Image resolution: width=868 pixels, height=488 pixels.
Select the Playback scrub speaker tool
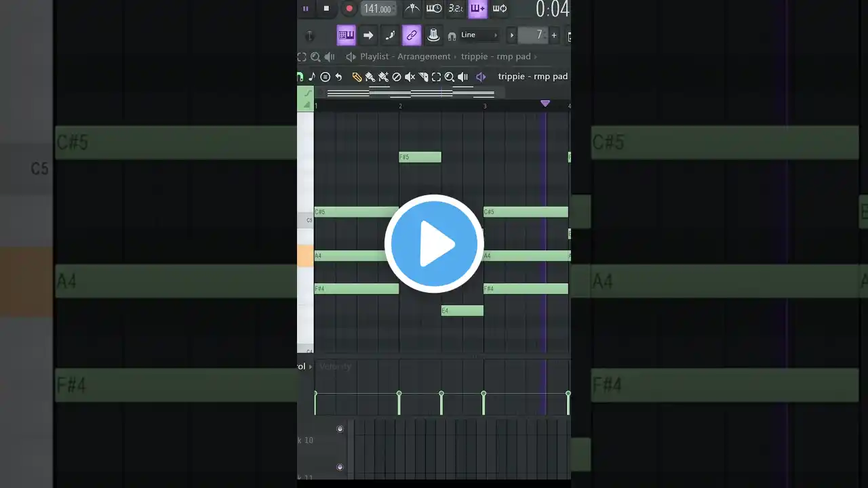462,77
